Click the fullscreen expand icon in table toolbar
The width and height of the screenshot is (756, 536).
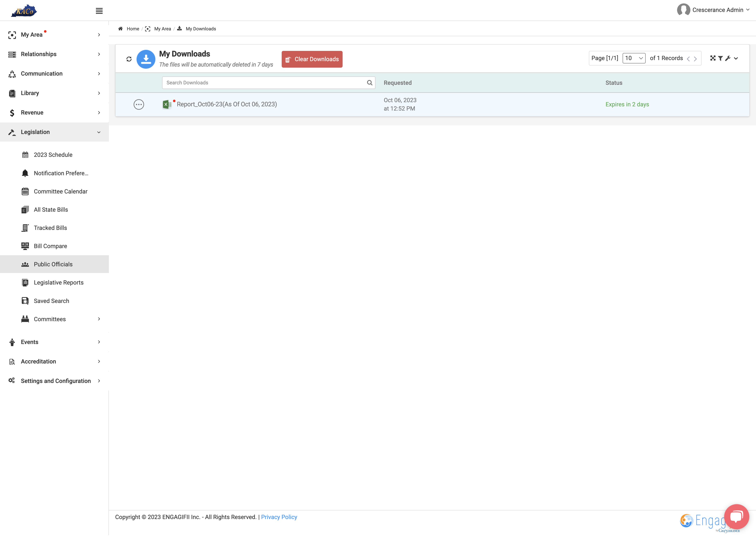tap(713, 58)
